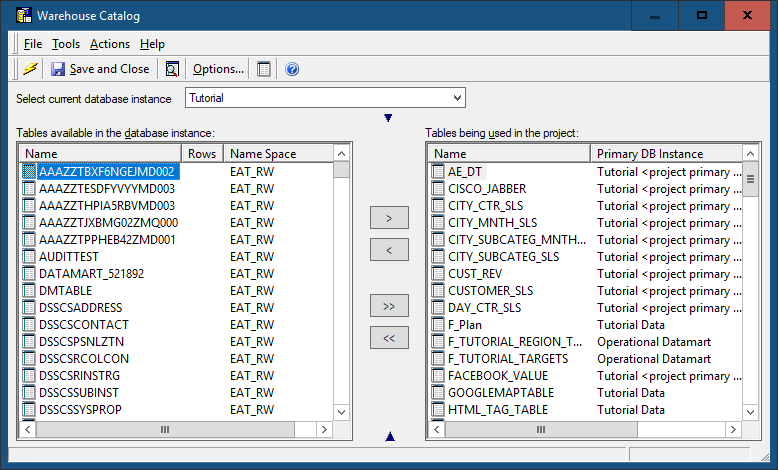This screenshot has width=778, height=470.
Task: Select the AUDITTEST table icon
Action: tap(29, 256)
